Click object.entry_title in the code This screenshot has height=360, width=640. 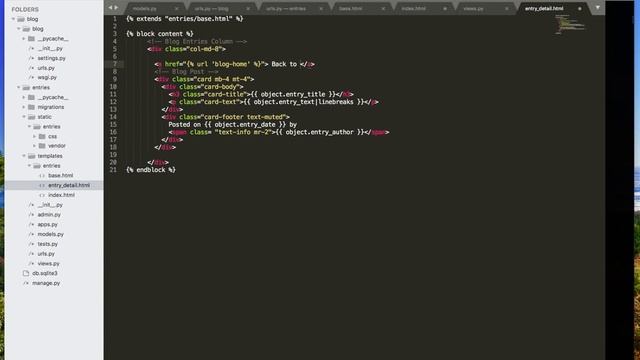[x=293, y=94]
